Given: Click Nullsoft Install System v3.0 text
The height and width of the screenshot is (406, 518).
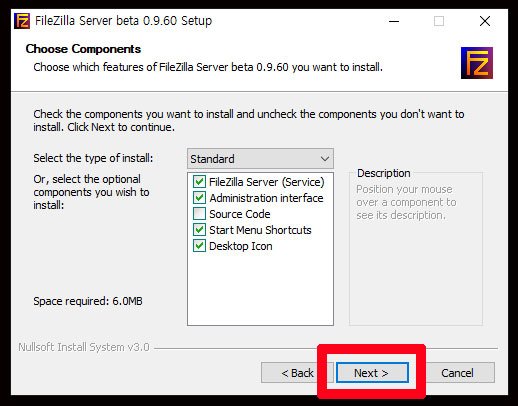Looking at the screenshot, I should 84,347.
